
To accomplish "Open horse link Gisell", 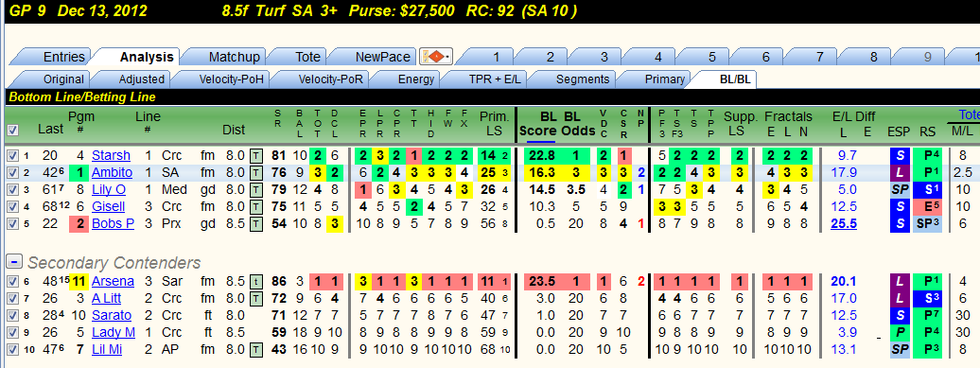I will [108, 207].
